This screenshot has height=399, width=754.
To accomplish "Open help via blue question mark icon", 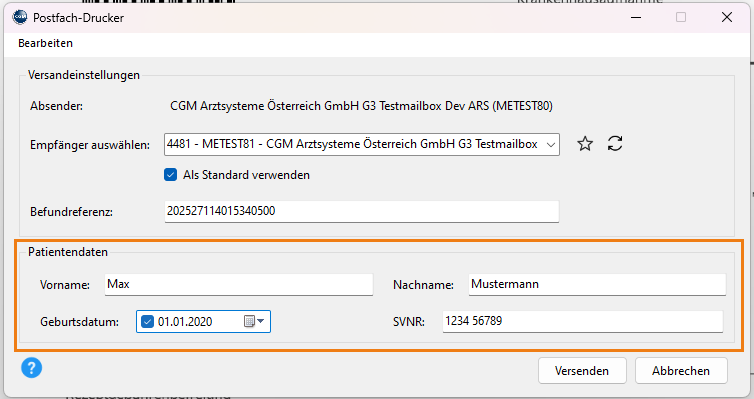I will pos(32,368).
